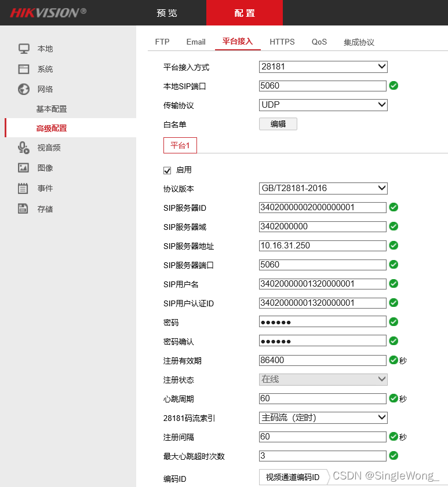Click green check beside 注册间隔
The height and width of the screenshot is (487, 448).
394,437
